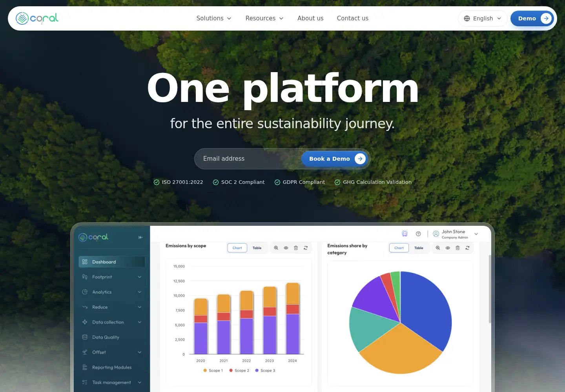The width and height of the screenshot is (565, 392).
Task: Collapse the dashboard sidebar with the arrow icon
Action: [140, 238]
